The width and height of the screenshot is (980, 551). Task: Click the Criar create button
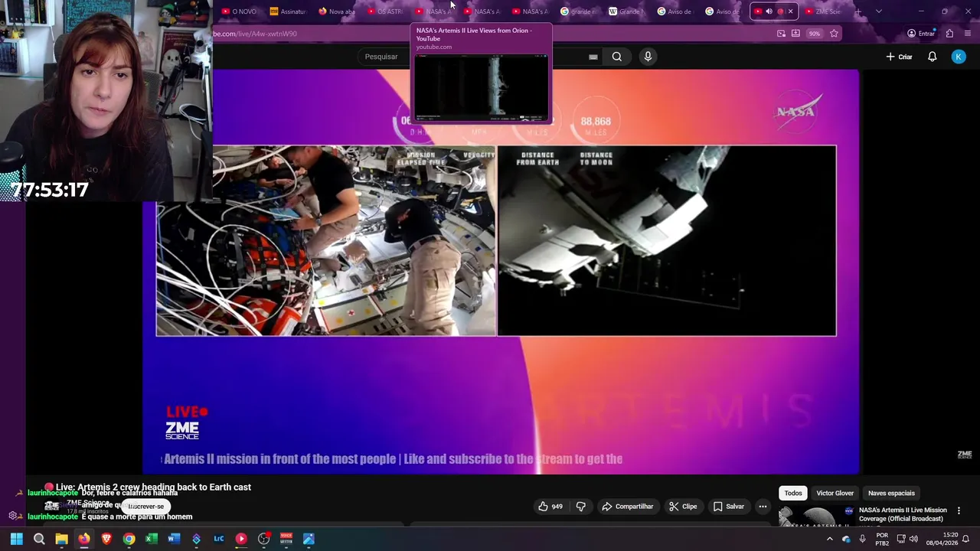(x=899, y=57)
